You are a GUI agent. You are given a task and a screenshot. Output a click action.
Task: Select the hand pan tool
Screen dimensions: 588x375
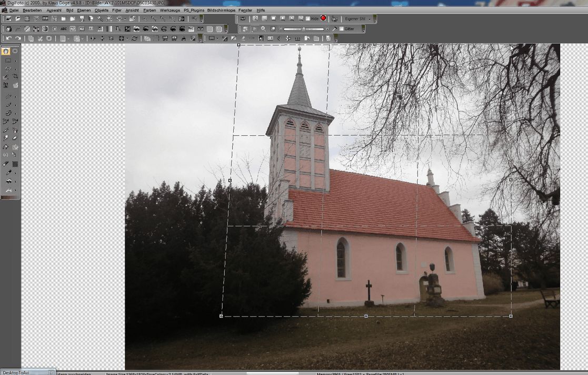tap(6, 51)
